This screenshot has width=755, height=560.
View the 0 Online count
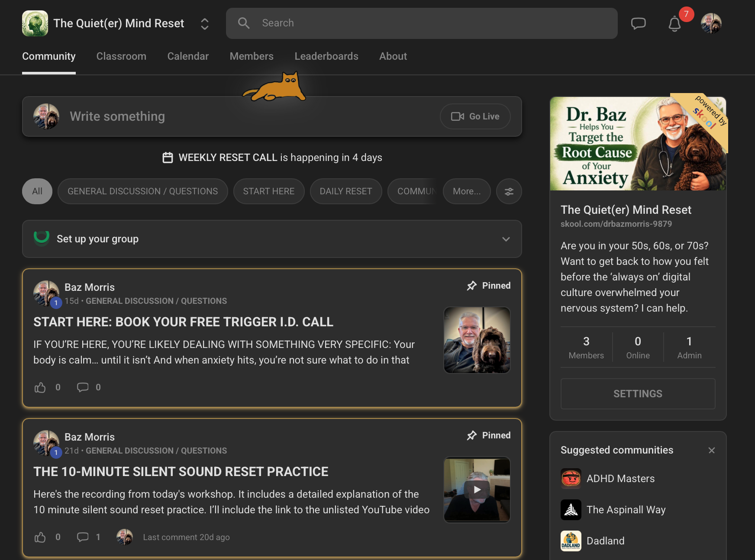coord(638,347)
